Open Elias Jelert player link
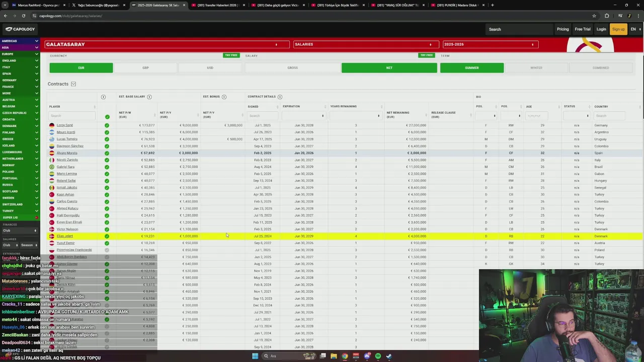644x362 pixels. (65, 236)
